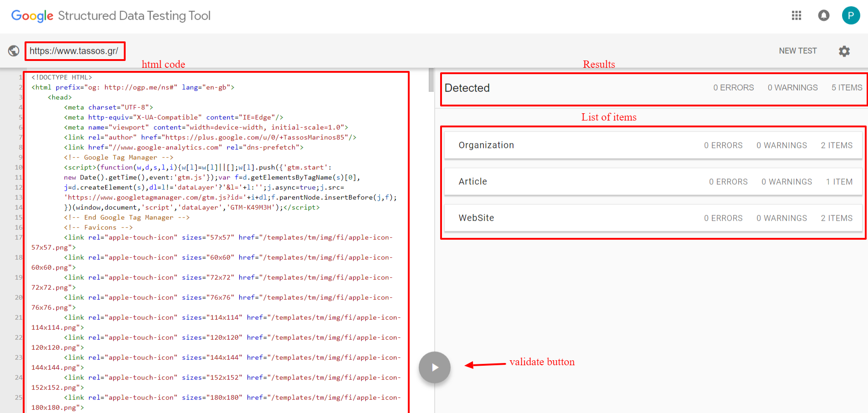Screen dimensions: 868x413
Task: Click 2 ITEMS in the WebSite row
Action: [837, 218]
